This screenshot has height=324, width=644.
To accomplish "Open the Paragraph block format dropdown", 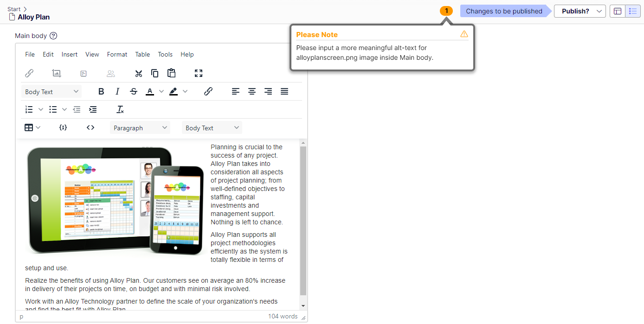I will tap(140, 128).
